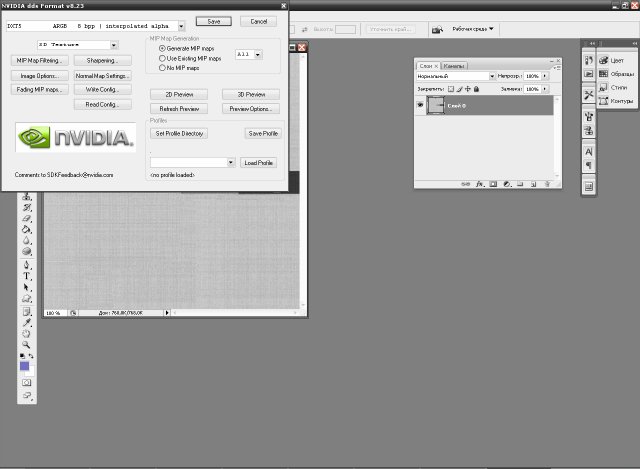Open the Рабочая среда workspace menu
The height and width of the screenshot is (469, 640).
click(x=472, y=30)
